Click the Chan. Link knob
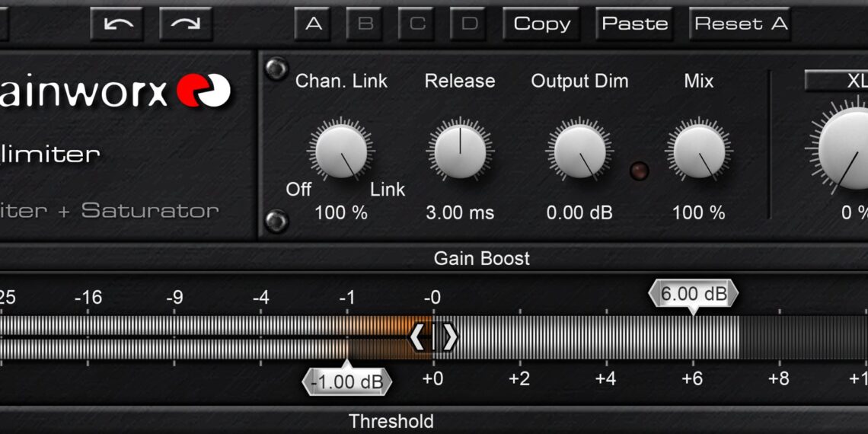868x434 pixels. pyautogui.click(x=340, y=150)
